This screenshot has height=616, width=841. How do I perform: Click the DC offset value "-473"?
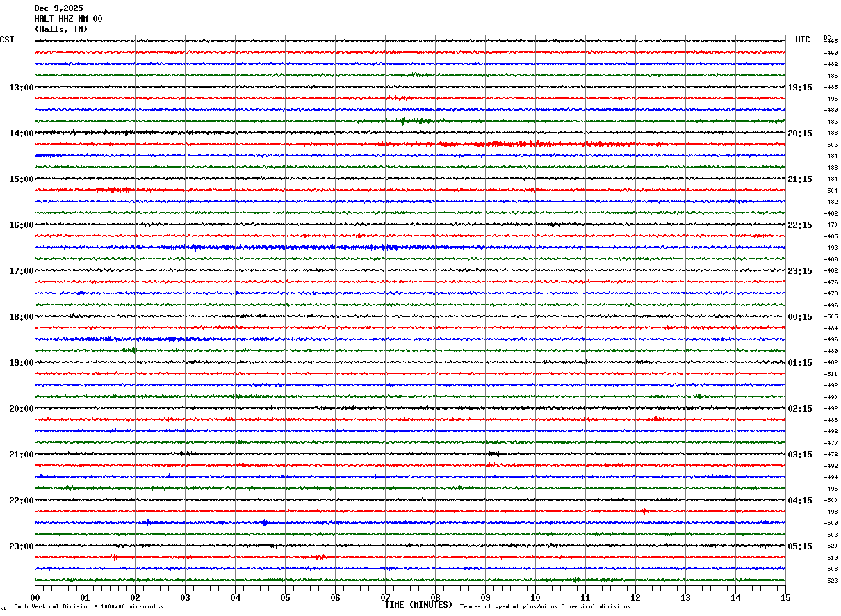(831, 293)
